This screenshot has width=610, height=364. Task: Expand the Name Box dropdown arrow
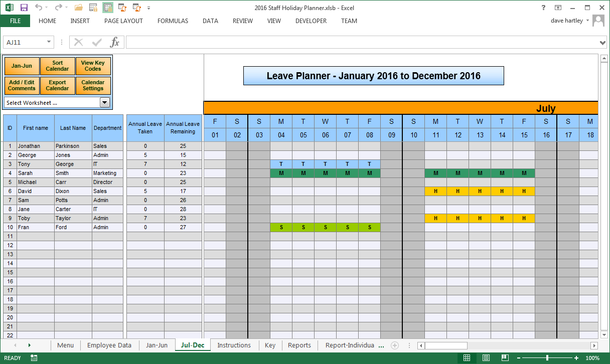(x=49, y=43)
